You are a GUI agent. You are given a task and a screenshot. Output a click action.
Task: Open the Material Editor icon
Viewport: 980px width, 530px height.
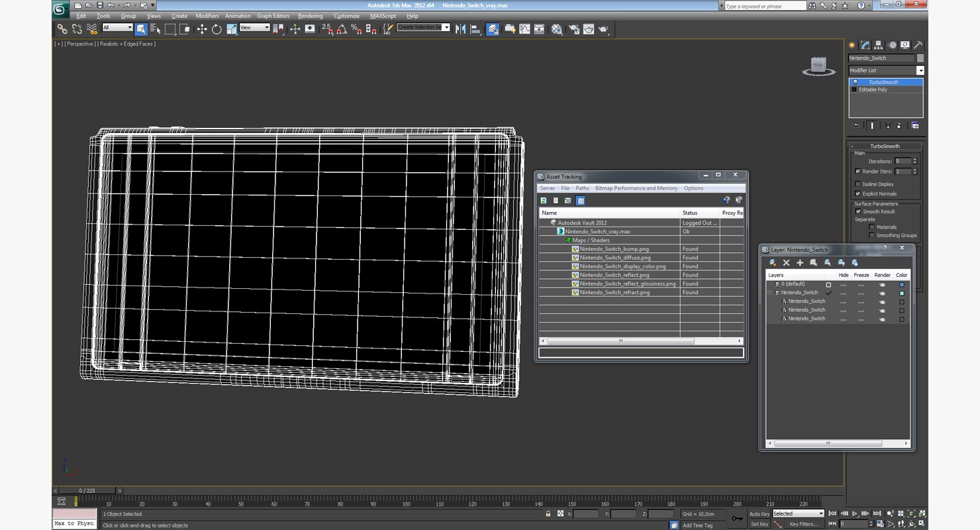click(x=557, y=28)
